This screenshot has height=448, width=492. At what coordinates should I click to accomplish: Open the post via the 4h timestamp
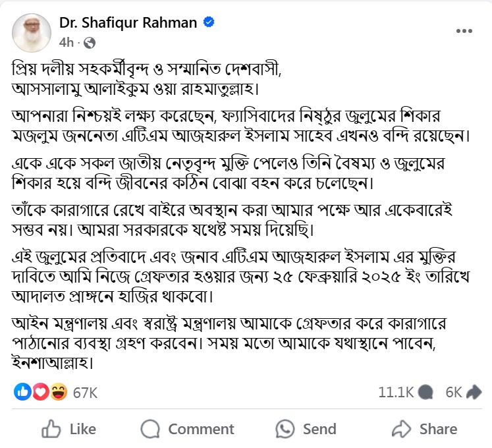pyautogui.click(x=67, y=42)
